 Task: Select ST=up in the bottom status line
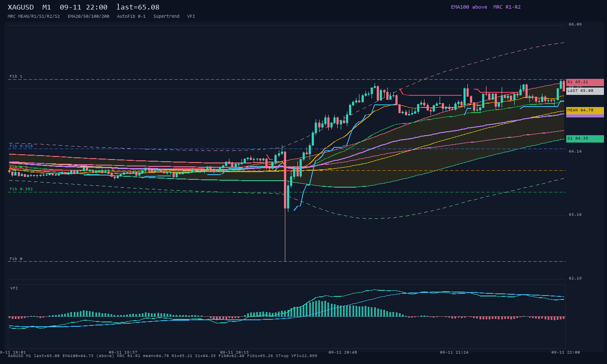tap(282, 356)
